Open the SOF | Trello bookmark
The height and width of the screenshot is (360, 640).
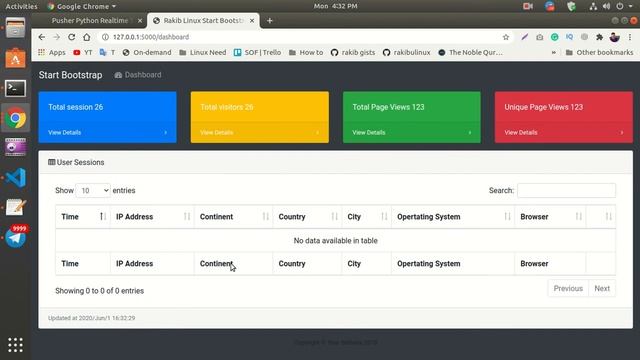point(257,53)
